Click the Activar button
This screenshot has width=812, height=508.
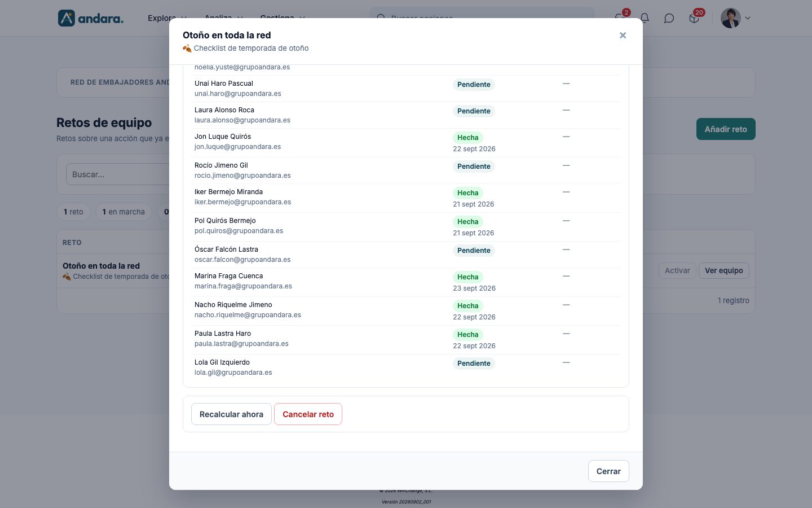[677, 270]
